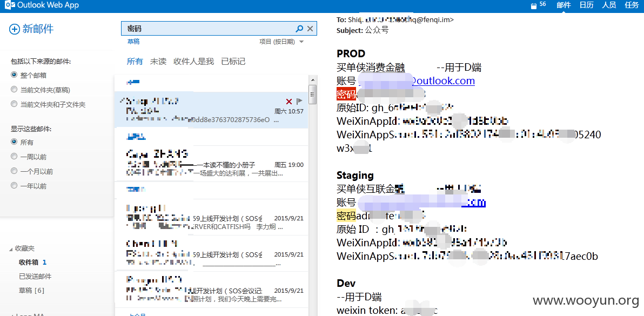Screen dimensions: 644x316
Task: Click the 草稿 link under search box
Action: click(133, 42)
